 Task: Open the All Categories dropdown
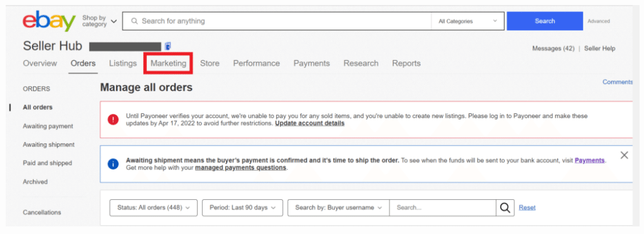click(x=468, y=21)
